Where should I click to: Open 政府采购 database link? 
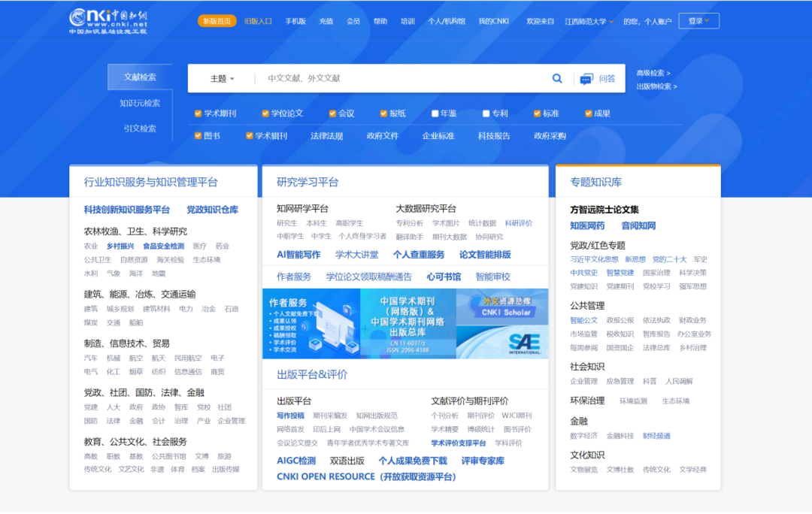[550, 136]
